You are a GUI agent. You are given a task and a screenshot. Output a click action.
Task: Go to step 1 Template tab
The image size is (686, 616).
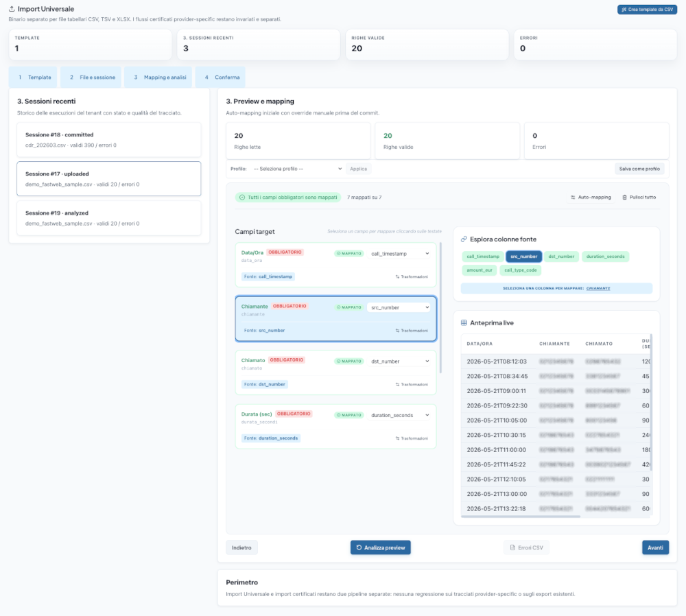point(33,78)
